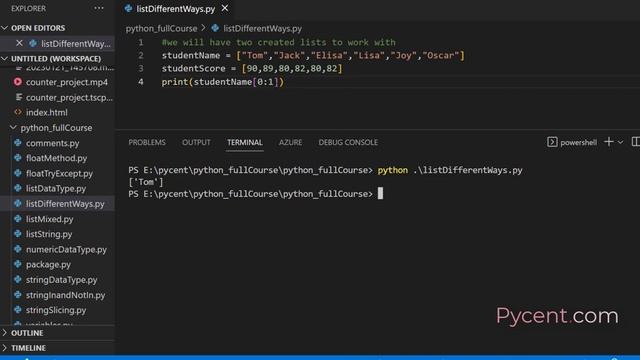Close the listDifferentWays.py editor tab
The height and width of the screenshot is (360, 640).
pyautogui.click(x=225, y=8)
